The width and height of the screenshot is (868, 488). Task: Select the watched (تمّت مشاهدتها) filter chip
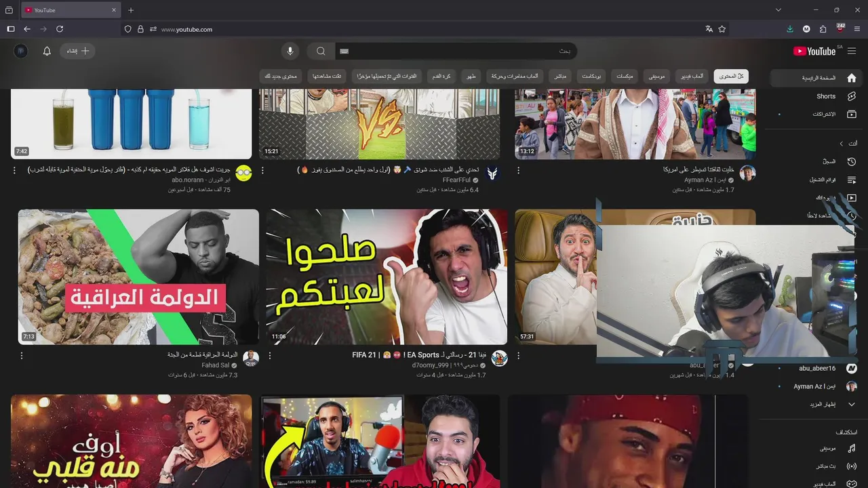click(x=327, y=77)
